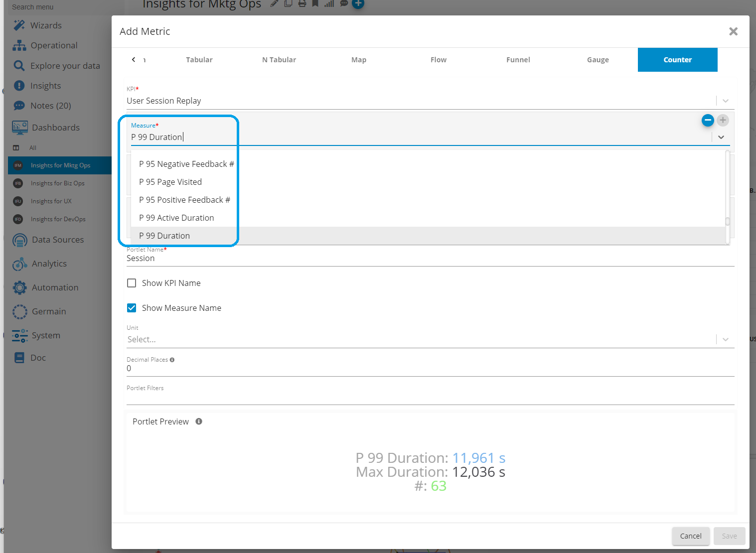Open the Unit select dropdown
The width and height of the screenshot is (756, 553).
pos(725,339)
